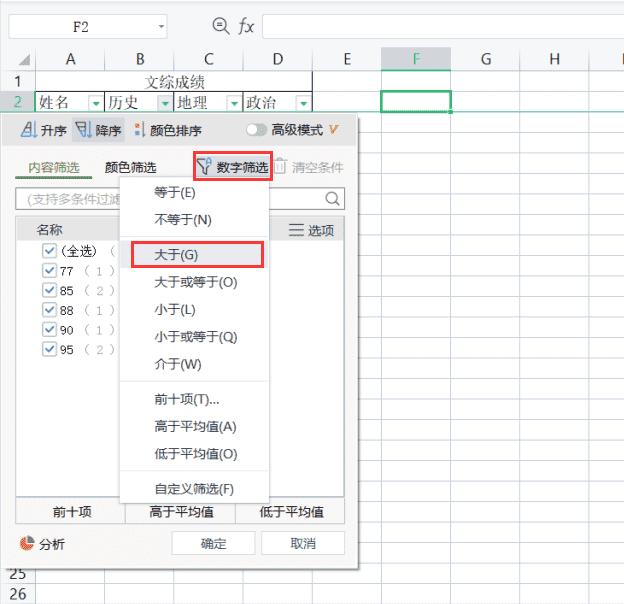Image resolution: width=624 pixels, height=604 pixels.
Task: Click the 高级模式 V badge icon
Action: pos(333,129)
